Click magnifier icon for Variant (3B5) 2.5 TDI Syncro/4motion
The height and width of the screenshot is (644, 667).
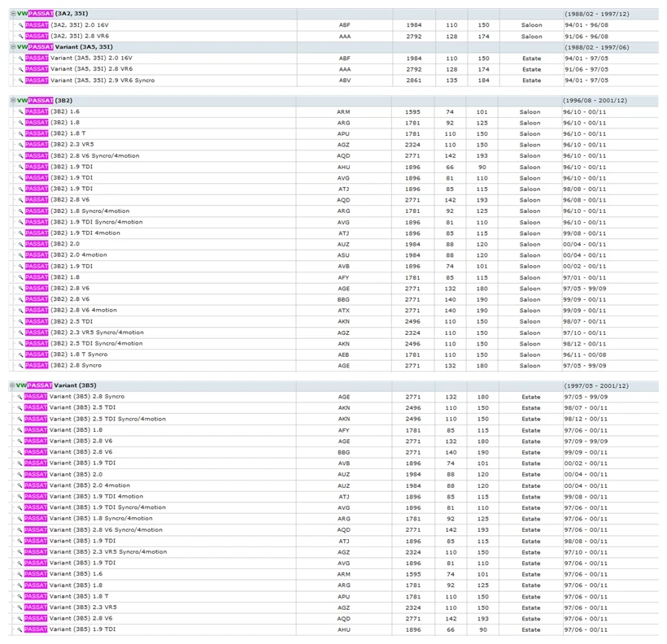(20, 419)
